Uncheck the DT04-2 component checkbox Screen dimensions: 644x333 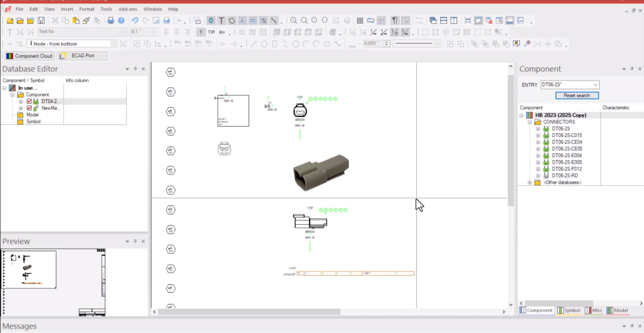(x=29, y=101)
